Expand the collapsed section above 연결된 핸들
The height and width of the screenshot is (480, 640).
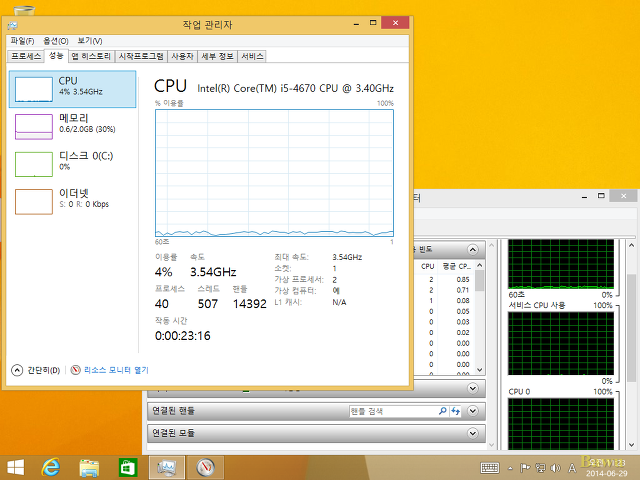coord(473,388)
